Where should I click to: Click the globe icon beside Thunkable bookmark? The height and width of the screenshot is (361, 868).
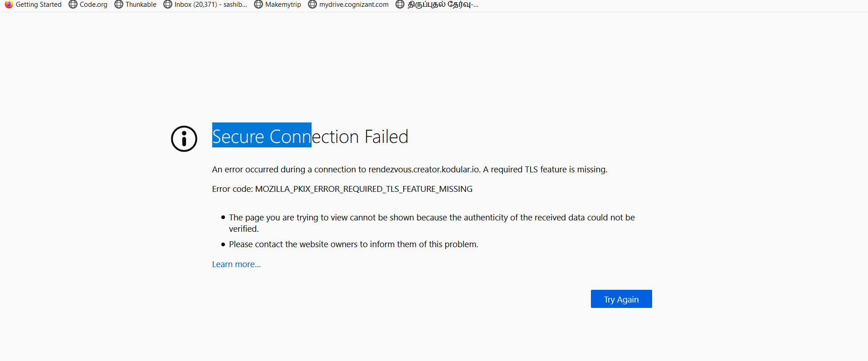point(119,5)
